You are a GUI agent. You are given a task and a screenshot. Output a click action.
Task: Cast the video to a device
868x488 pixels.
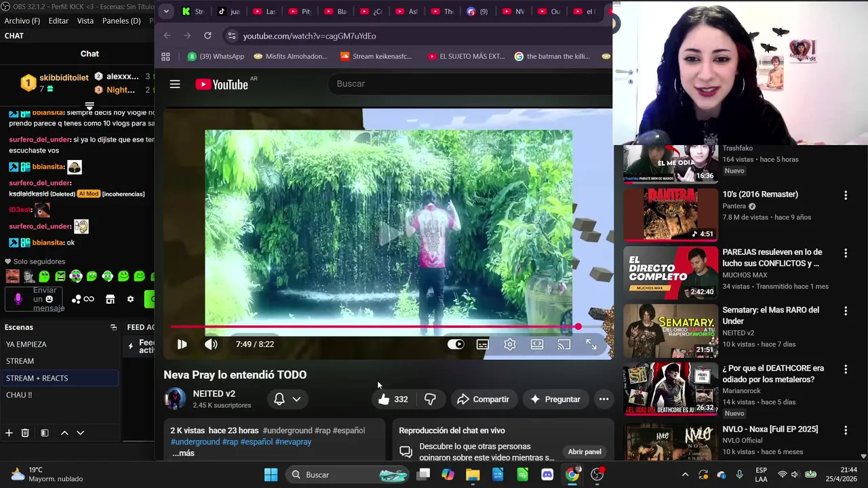pos(564,344)
